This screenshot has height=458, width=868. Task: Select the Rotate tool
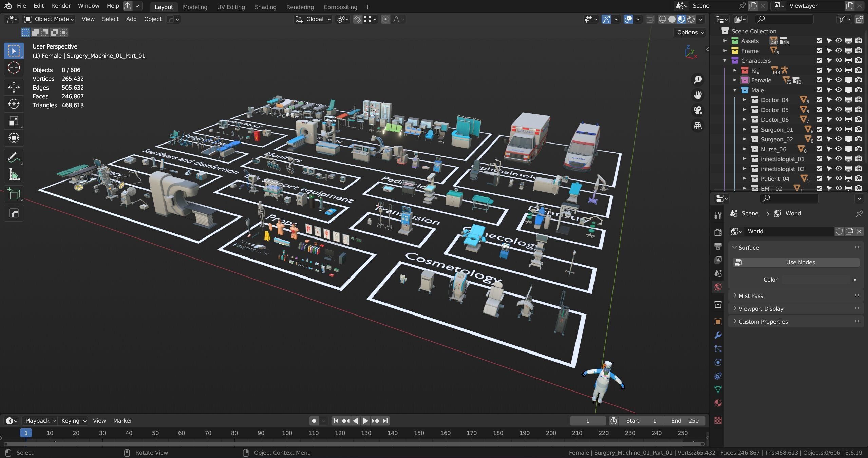pyautogui.click(x=14, y=104)
